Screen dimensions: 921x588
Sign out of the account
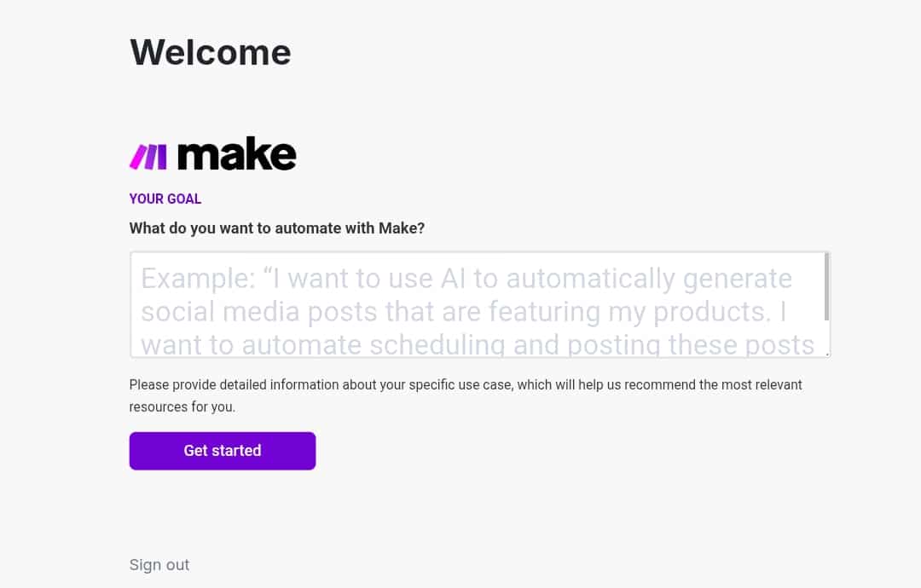[x=159, y=564]
